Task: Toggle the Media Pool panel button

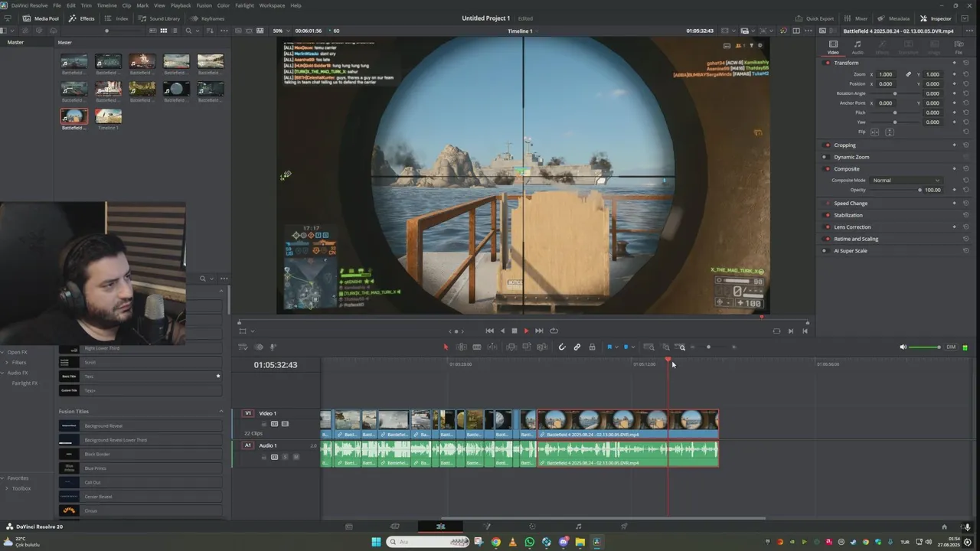Action: tap(41, 18)
